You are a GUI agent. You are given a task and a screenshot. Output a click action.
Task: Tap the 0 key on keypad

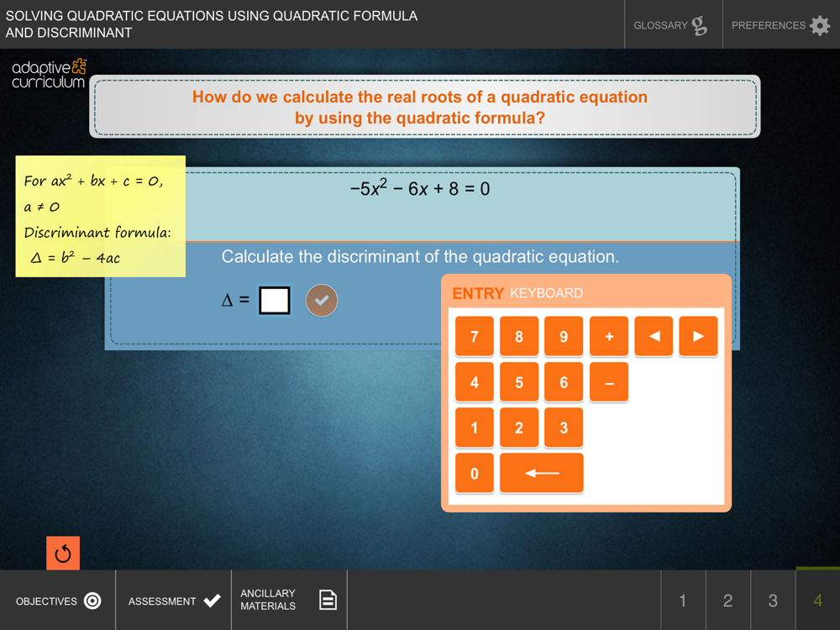point(474,473)
